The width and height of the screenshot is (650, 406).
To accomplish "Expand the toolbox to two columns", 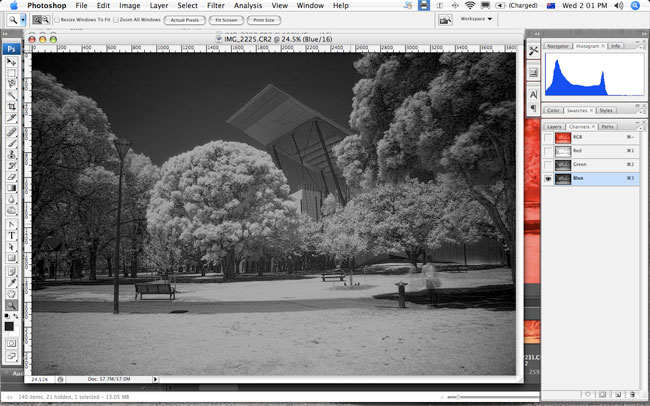I will (5, 34).
